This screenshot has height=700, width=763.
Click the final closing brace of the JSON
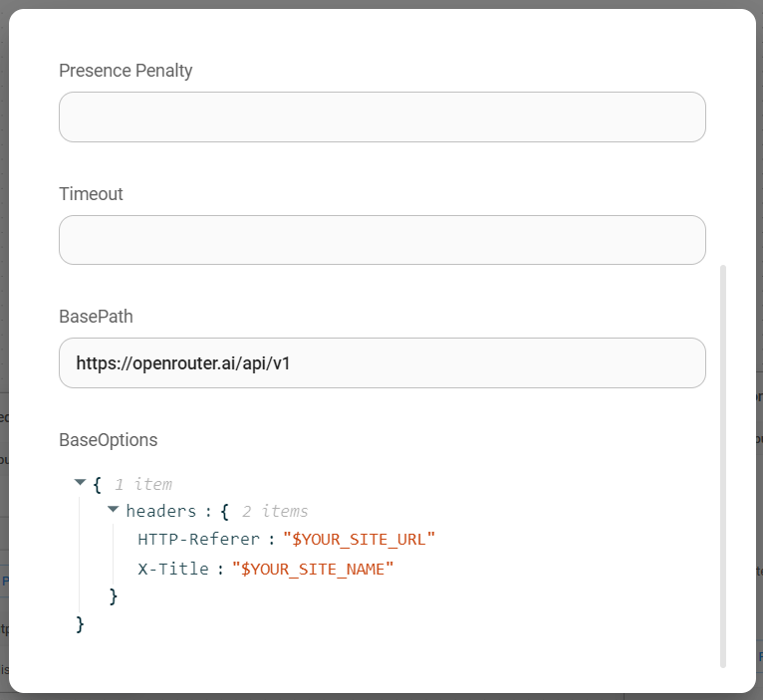click(x=81, y=624)
